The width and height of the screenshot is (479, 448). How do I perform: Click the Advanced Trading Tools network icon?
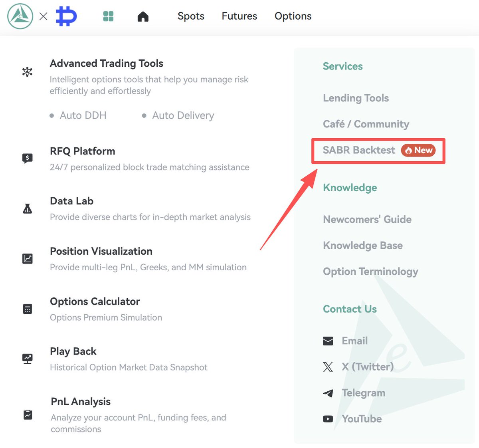[x=27, y=72]
